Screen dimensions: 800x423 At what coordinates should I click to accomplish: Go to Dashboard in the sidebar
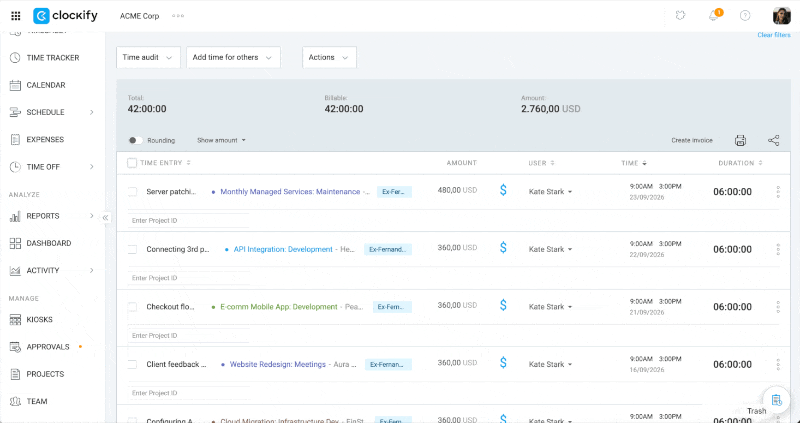(48, 243)
